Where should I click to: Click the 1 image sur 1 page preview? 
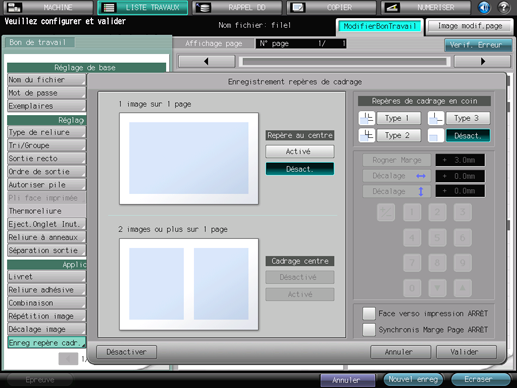[189, 158]
